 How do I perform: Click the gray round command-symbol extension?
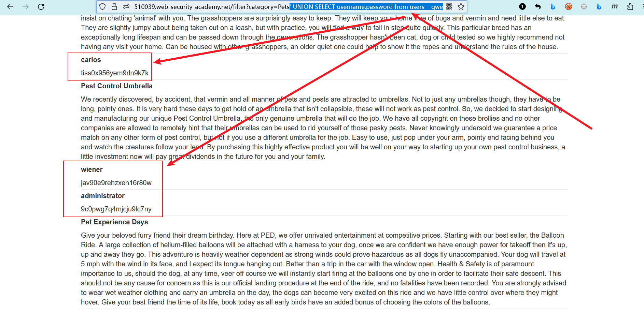pyautogui.click(x=584, y=6)
